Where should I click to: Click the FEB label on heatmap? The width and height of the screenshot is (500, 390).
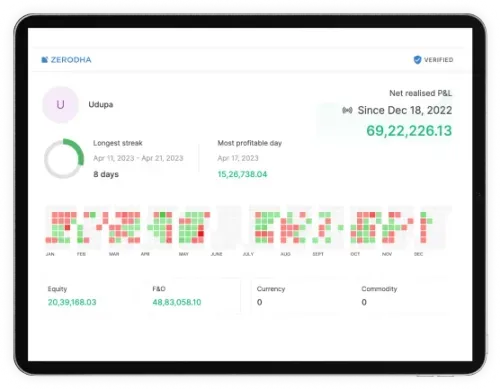81,254
